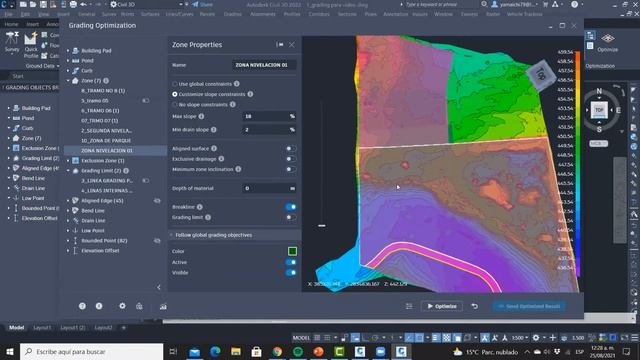
Task: Pin the Zone Properties panel
Action: [x=280, y=44]
